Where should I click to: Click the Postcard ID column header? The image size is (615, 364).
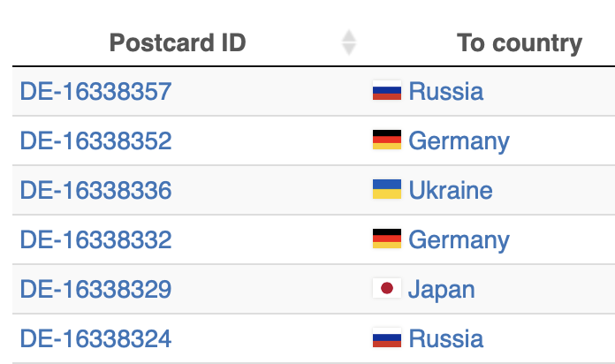tap(178, 42)
